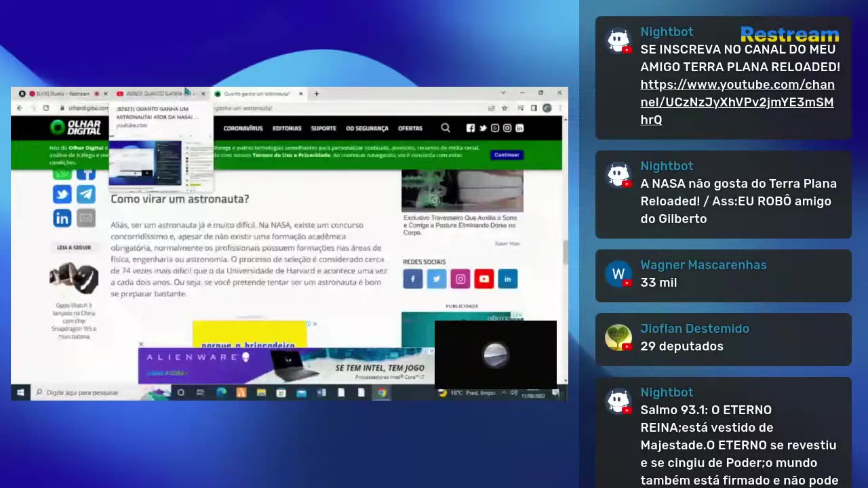Viewport: 868px width, 488px height.
Task: Open the Task View taskbar icon
Action: pos(201,392)
